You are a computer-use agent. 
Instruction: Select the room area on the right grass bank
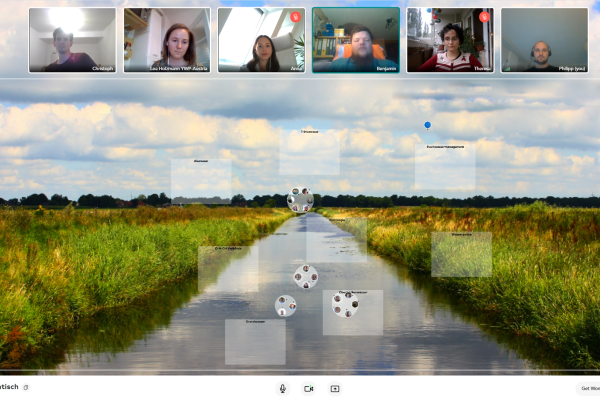pos(461,254)
